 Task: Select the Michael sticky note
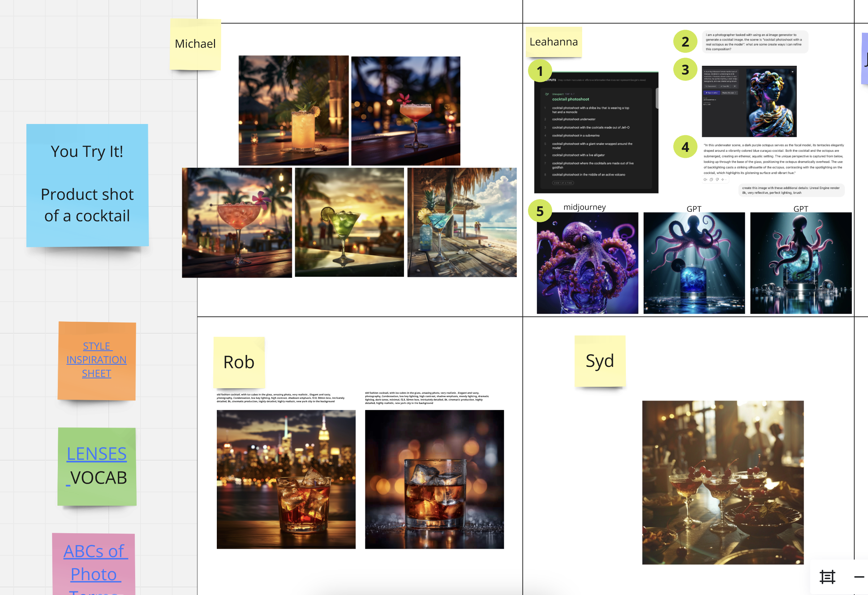tap(195, 44)
